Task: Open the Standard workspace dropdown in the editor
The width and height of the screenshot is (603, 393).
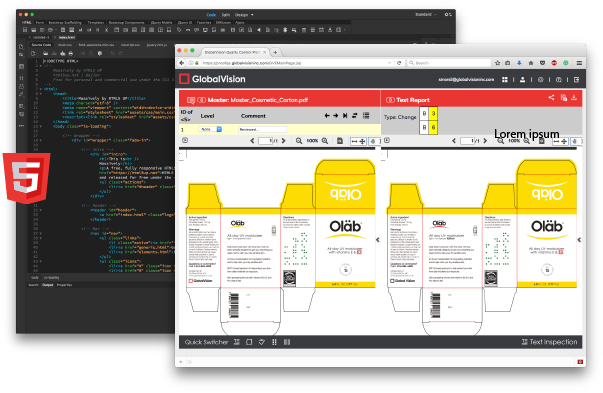Action: pyautogui.click(x=425, y=14)
